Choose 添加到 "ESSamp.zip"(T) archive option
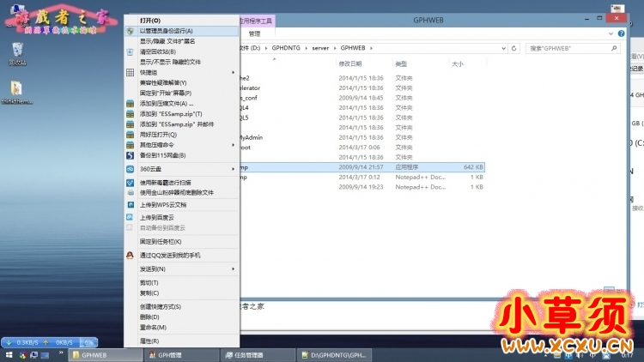Image resolution: width=644 pixels, height=362 pixels. coord(170,113)
